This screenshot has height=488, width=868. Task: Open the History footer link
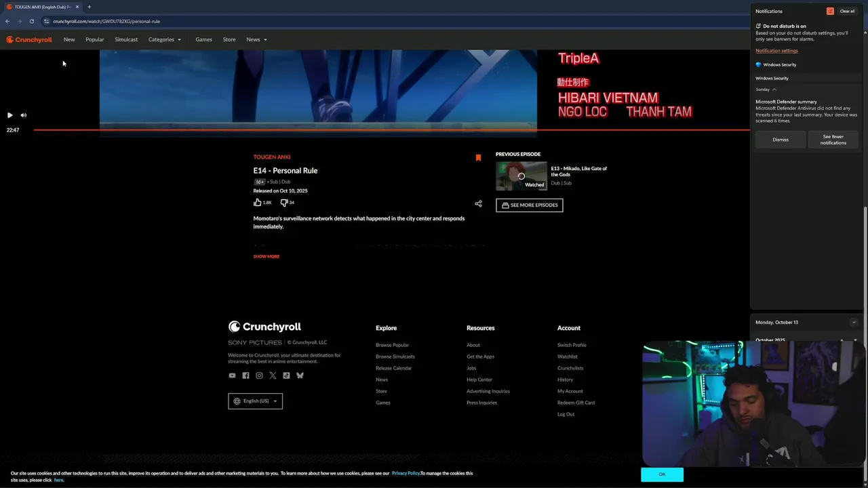tap(565, 380)
